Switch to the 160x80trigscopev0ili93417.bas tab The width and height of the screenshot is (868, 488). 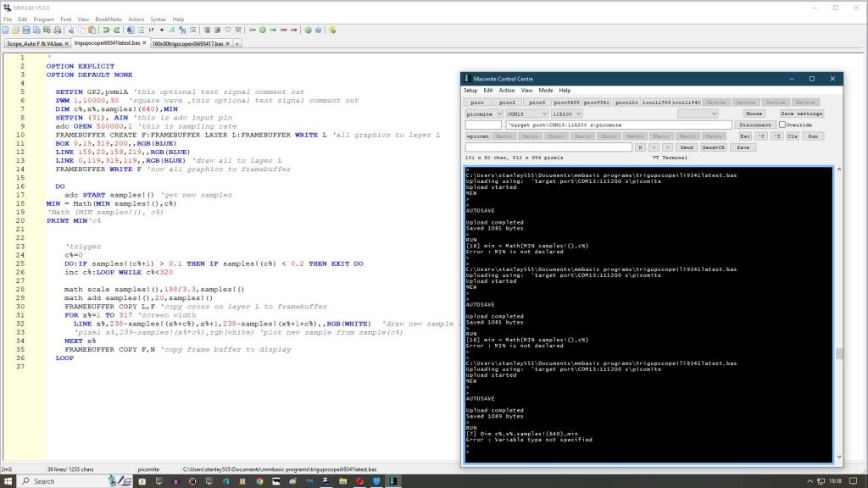(x=188, y=42)
